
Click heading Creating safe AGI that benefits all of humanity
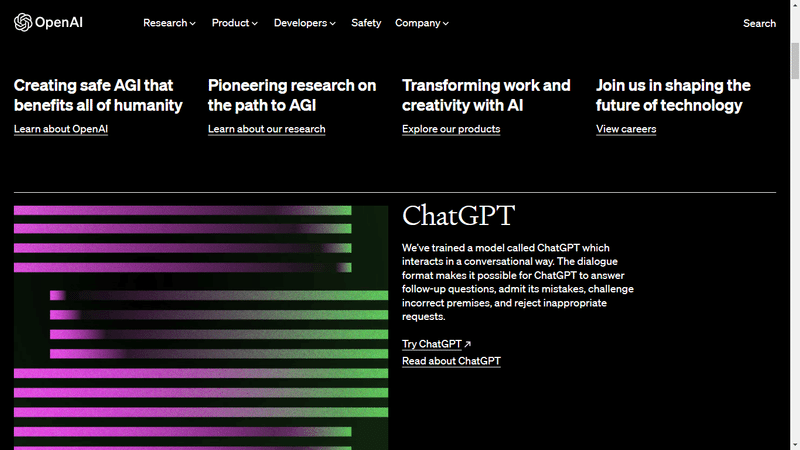pyautogui.click(x=98, y=95)
